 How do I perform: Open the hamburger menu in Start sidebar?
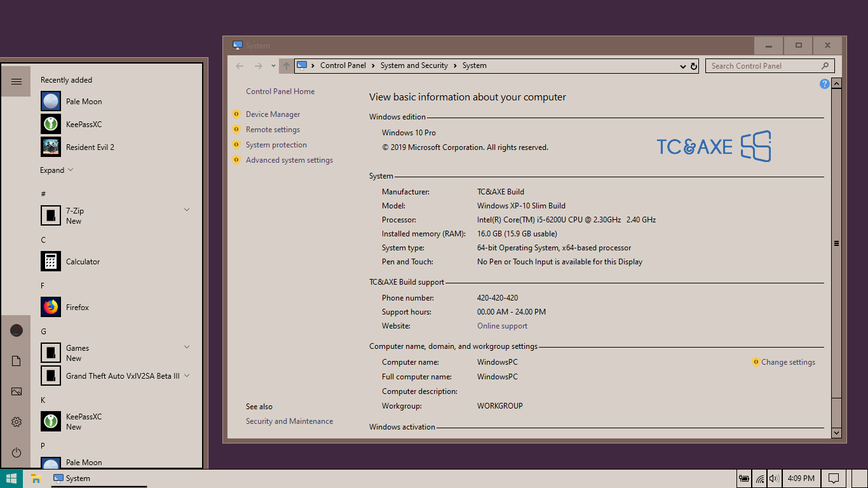coord(16,81)
